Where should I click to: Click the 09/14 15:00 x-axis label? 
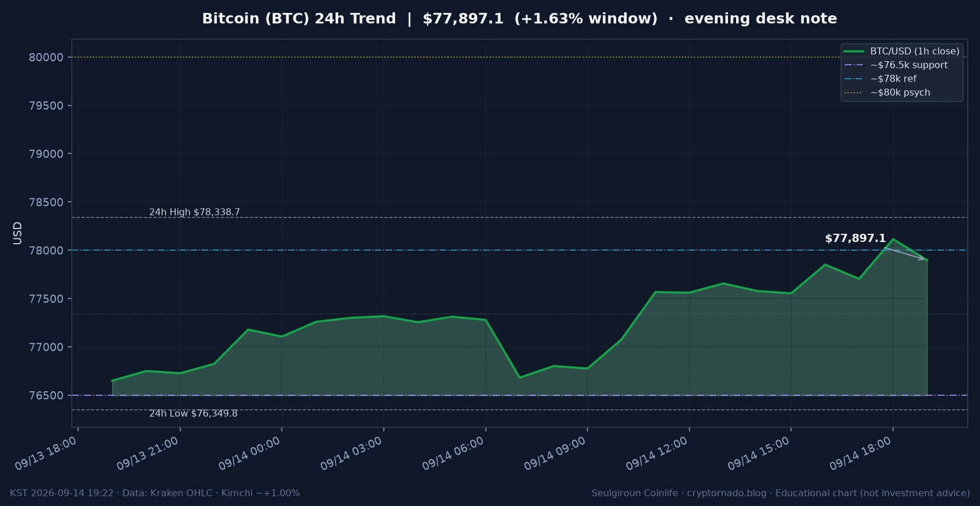(758, 454)
